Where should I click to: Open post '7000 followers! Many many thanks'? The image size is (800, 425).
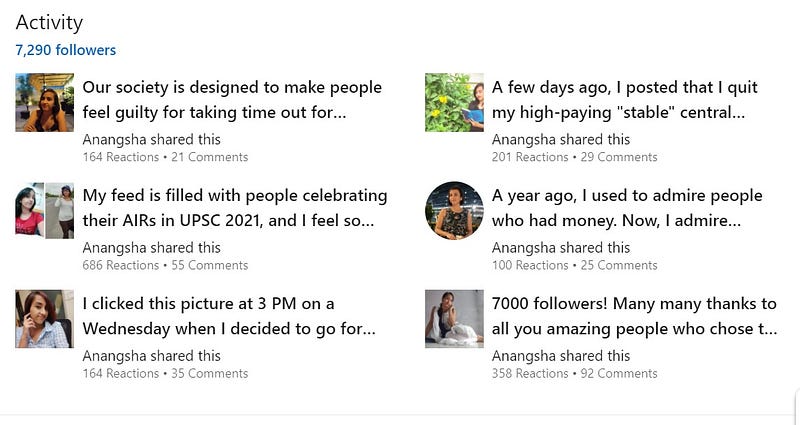(634, 315)
